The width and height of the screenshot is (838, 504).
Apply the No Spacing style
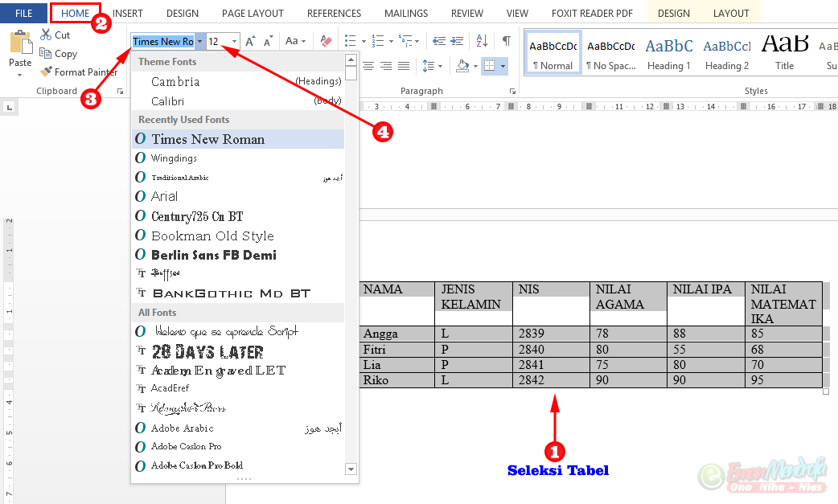point(611,53)
